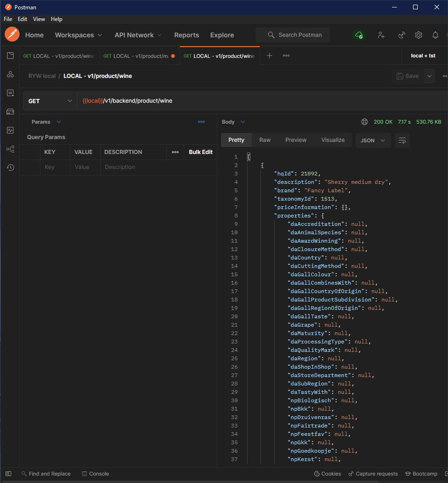This screenshot has width=448, height=483.
Task: Click the request URL field
Action: click(x=262, y=101)
